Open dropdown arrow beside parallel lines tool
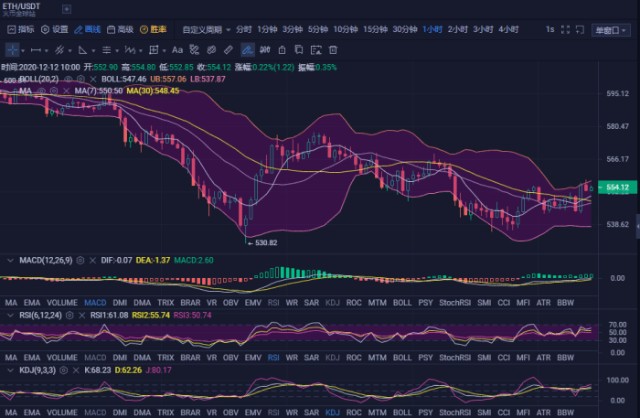 pos(70,51)
